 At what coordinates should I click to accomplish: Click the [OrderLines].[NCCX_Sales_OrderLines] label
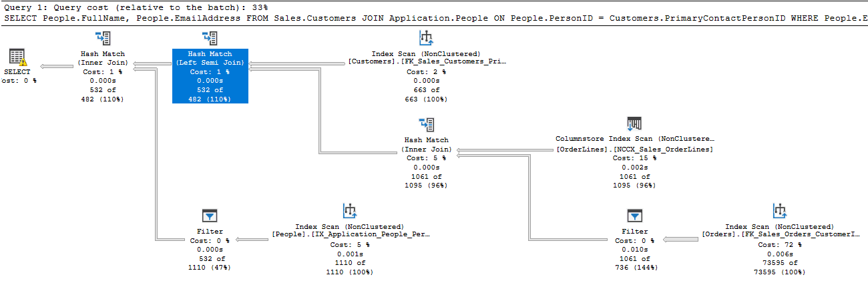tap(634, 149)
